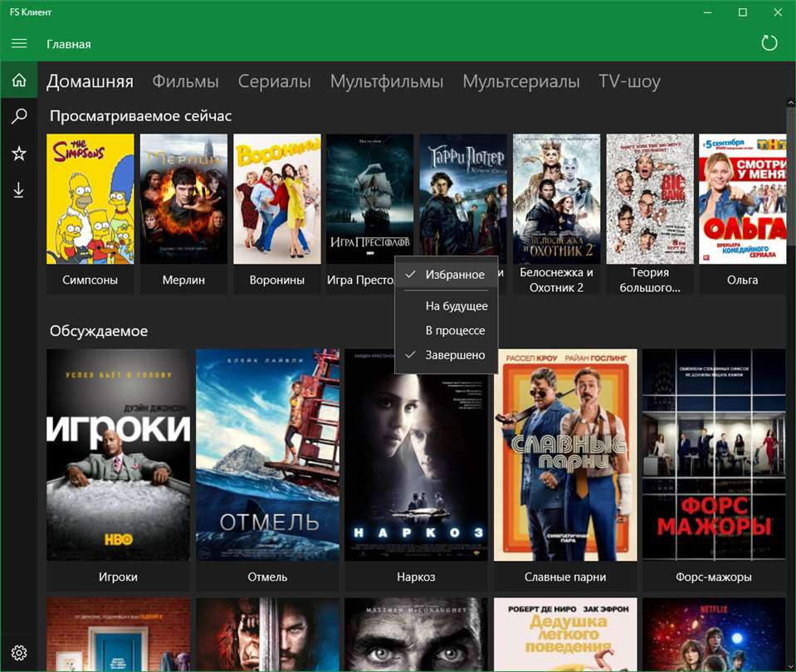Open Белоснежка и Охотник 2 poster
796x672 pixels.
(556, 199)
